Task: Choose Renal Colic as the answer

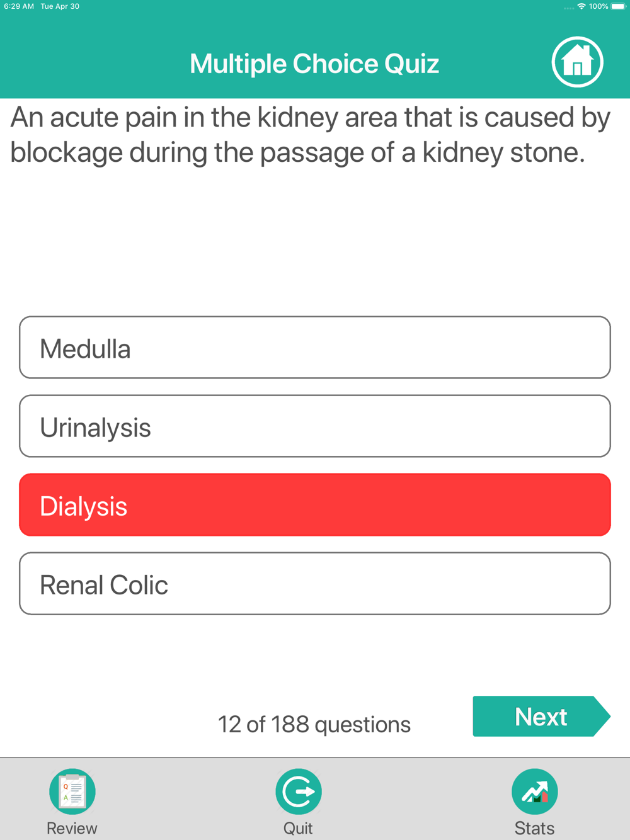Action: (x=315, y=584)
